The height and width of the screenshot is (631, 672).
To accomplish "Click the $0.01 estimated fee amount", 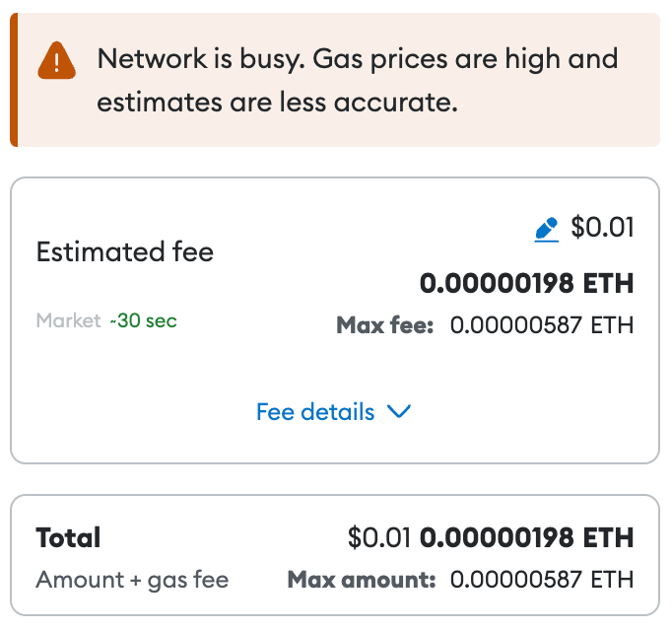I will point(602,229).
